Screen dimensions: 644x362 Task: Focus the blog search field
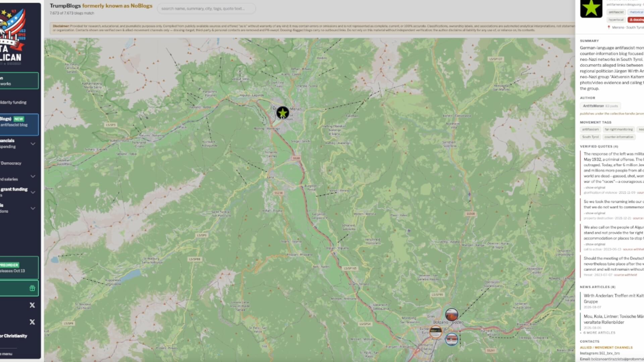206,9
